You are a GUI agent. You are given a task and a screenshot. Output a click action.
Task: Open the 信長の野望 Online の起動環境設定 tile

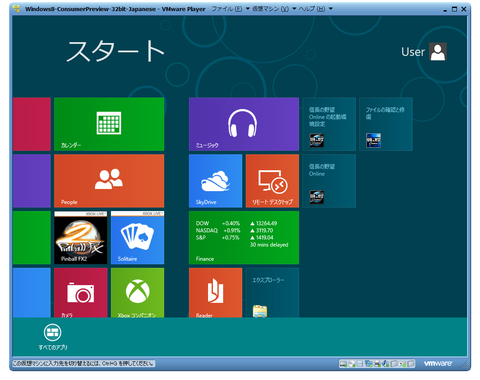pos(329,124)
